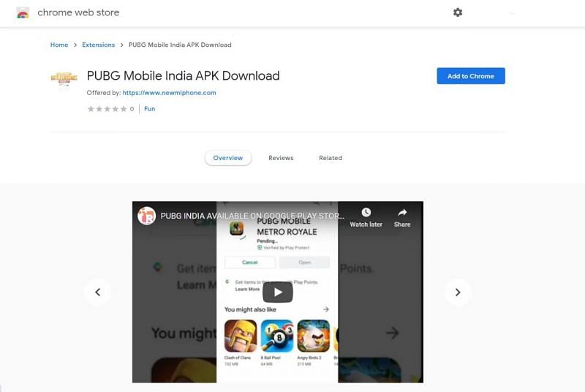Image resolution: width=585 pixels, height=392 pixels.
Task: Go to the Home breadcrumb link
Action: pos(59,45)
